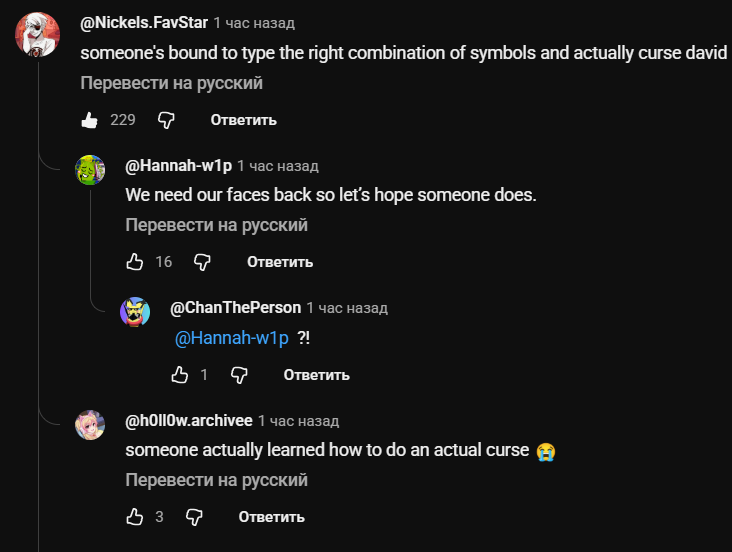Reply to ChanThePerson's comment

click(316, 375)
